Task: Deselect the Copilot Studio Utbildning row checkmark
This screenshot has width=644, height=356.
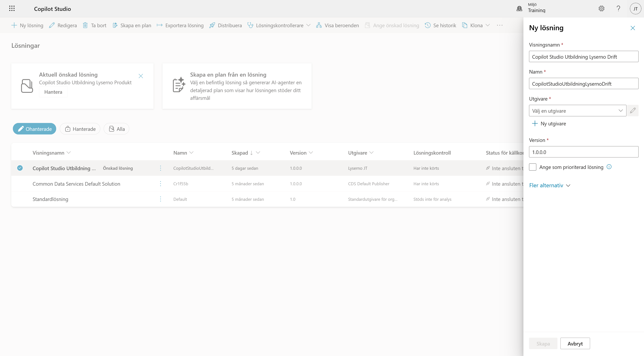Action: click(x=20, y=168)
